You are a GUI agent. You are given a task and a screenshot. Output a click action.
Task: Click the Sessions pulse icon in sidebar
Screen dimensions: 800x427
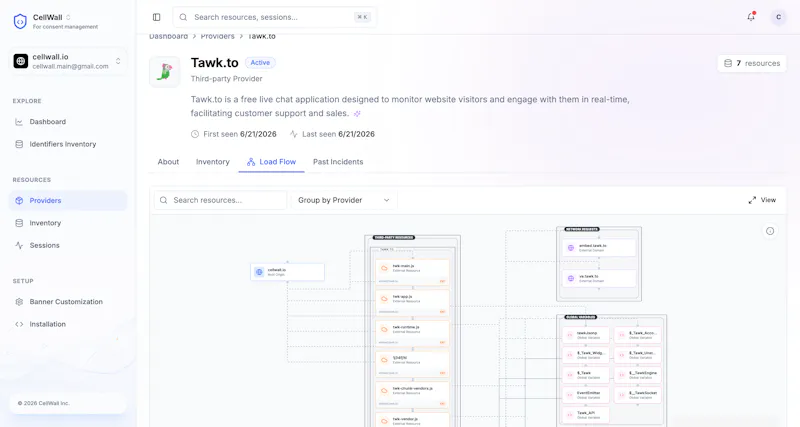pyautogui.click(x=19, y=245)
